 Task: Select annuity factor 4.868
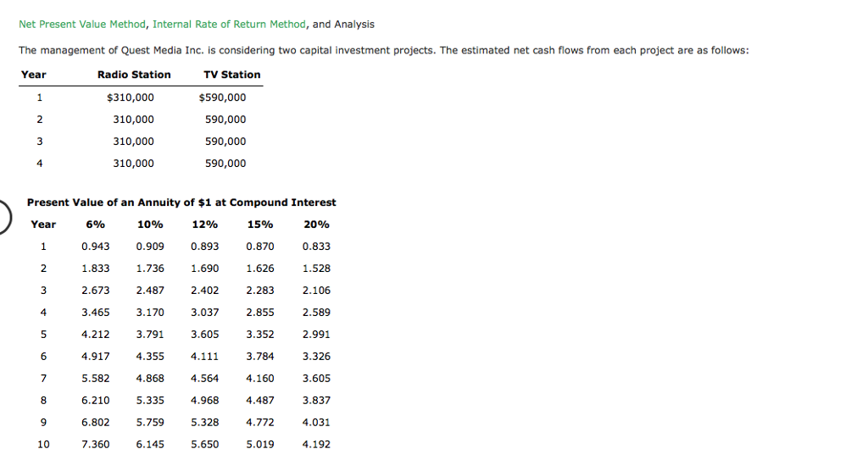pos(150,379)
